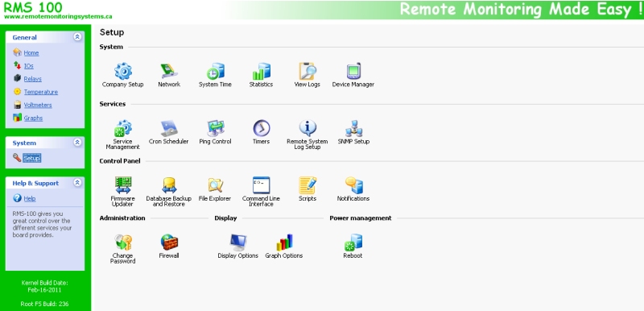Click the Kernel Build Date text

pyautogui.click(x=45, y=286)
